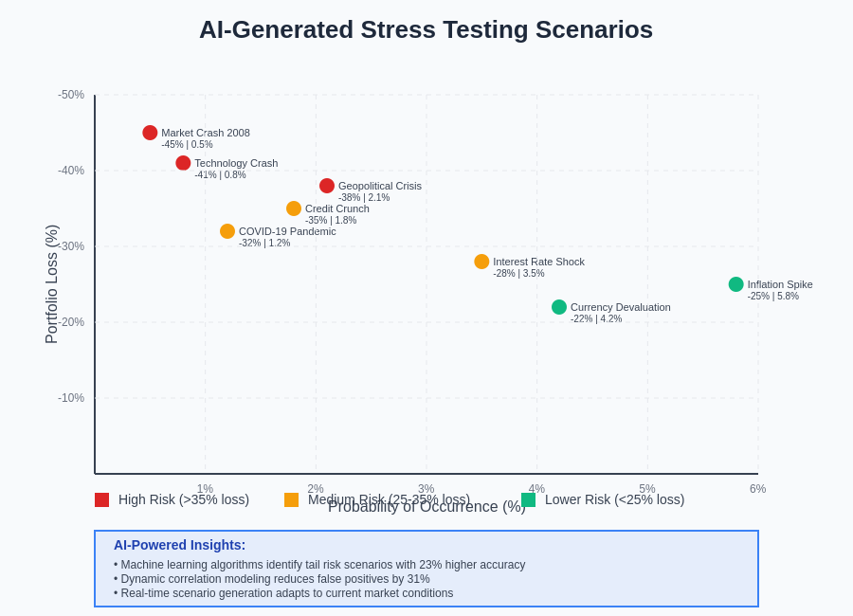Select the Technology Crash red dot
The width and height of the screenshot is (853, 616).
click(183, 163)
